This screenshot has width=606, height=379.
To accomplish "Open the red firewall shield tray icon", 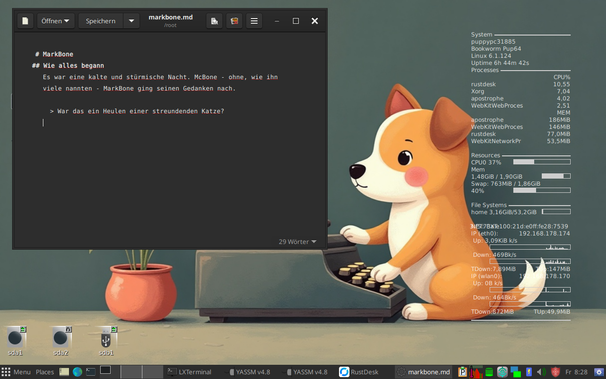I will tap(555, 372).
